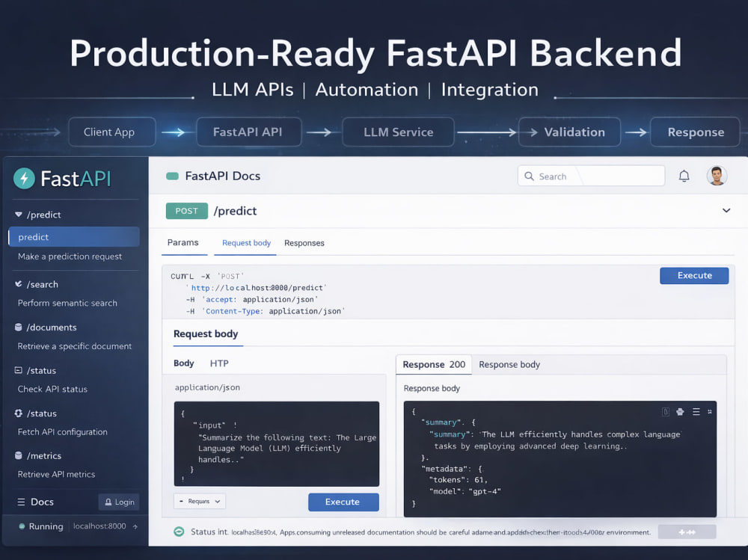
Task: Click the Response pipeline box
Action: point(695,132)
